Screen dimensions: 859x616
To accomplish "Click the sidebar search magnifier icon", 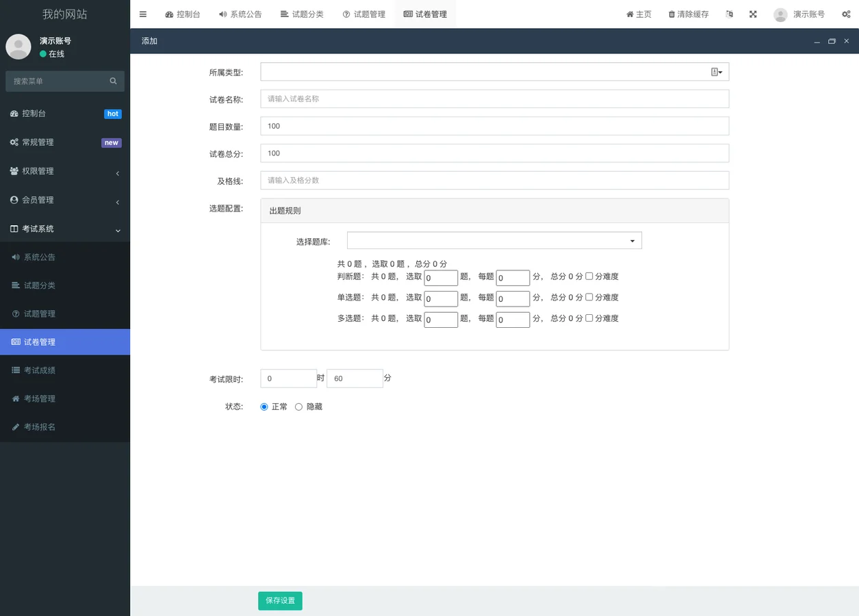I will [113, 81].
